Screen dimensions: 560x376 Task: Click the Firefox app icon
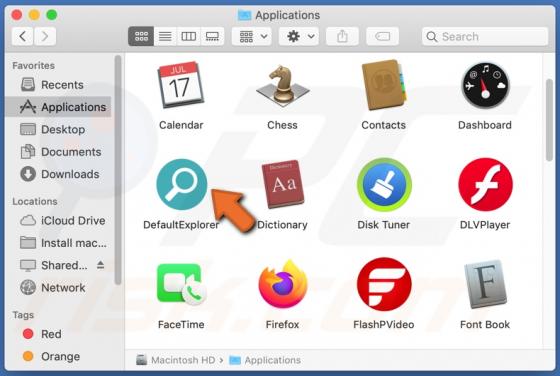[282, 284]
